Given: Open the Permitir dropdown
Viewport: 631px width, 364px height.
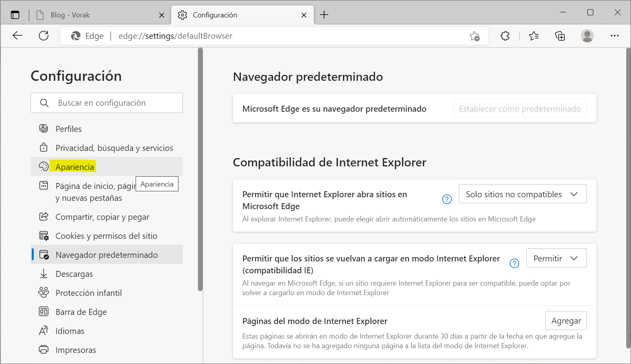Looking at the screenshot, I should [556, 258].
